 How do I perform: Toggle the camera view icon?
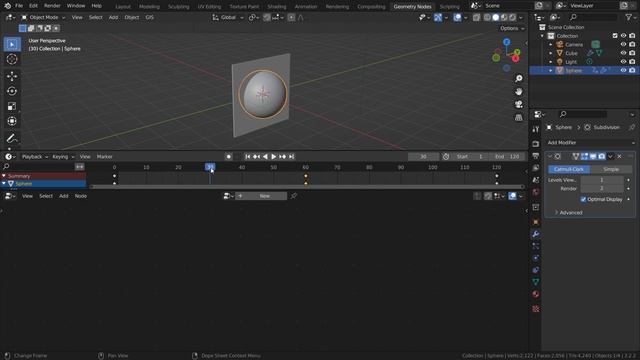tap(519, 104)
